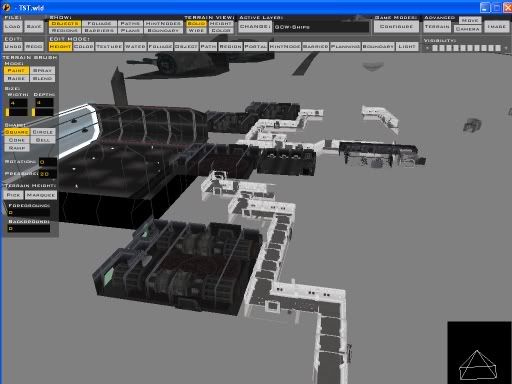
Task: Click the Foreground height field
Action: coord(29,212)
